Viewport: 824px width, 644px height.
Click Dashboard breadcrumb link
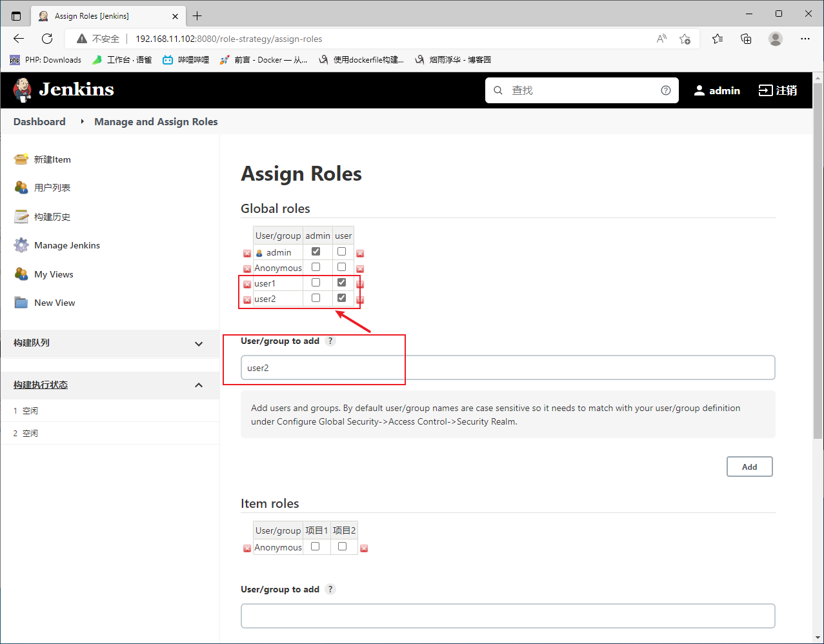coord(39,121)
